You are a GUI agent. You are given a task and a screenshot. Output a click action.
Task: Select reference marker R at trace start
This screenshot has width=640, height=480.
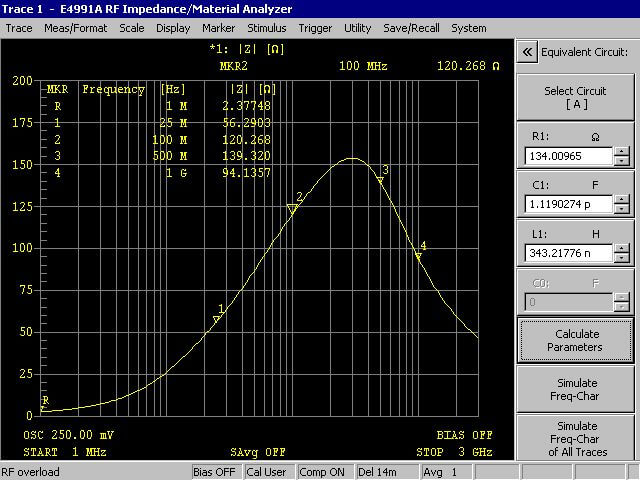click(x=42, y=407)
